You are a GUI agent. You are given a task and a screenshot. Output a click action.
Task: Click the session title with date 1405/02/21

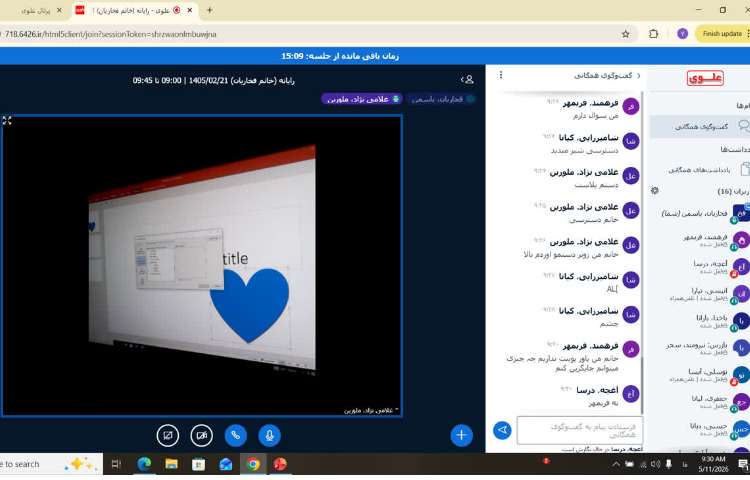click(213, 80)
